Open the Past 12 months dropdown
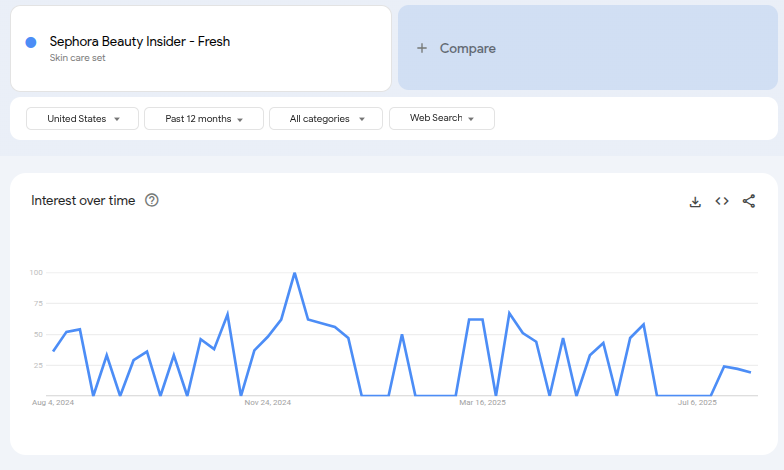This screenshot has height=470, width=784. pos(204,118)
